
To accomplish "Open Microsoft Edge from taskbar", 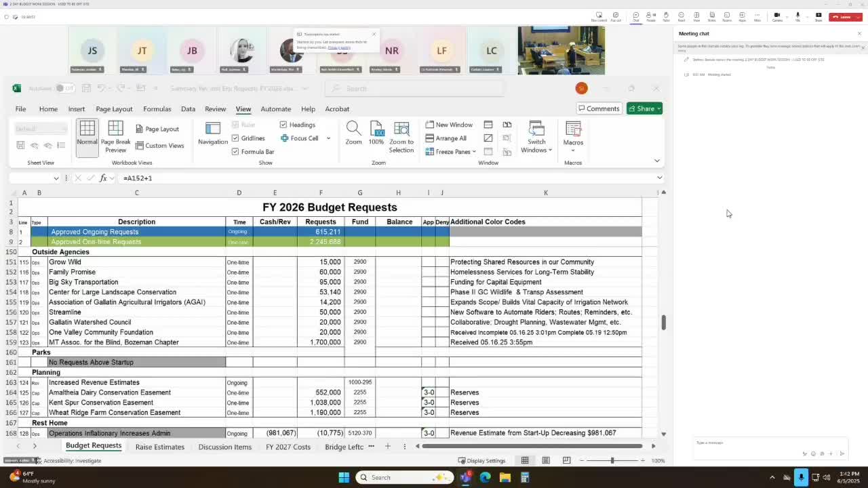I will [485, 477].
